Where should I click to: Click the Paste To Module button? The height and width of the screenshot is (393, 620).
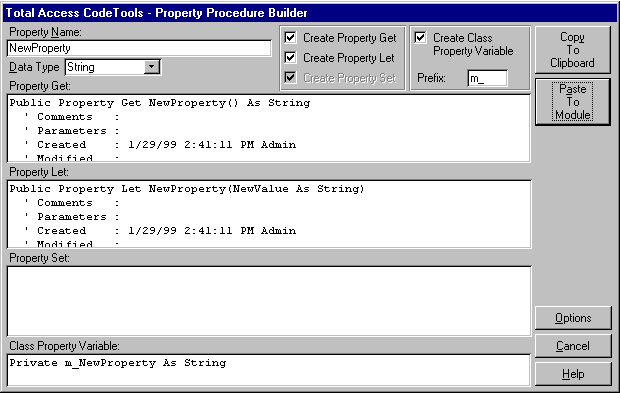tap(573, 102)
